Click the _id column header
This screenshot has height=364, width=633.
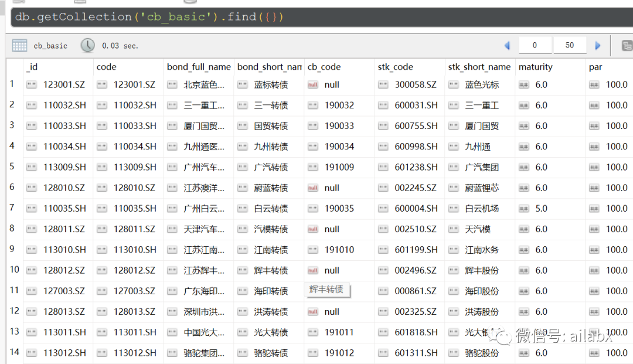coord(32,67)
